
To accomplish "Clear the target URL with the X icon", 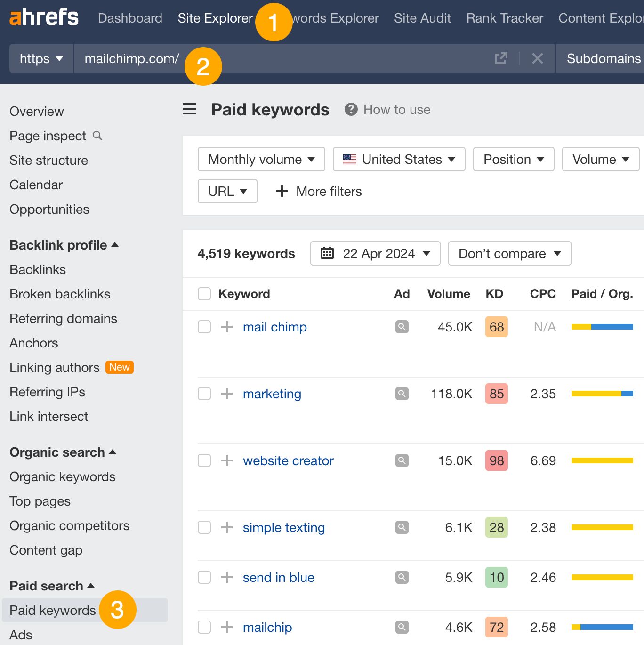I will pyautogui.click(x=537, y=58).
